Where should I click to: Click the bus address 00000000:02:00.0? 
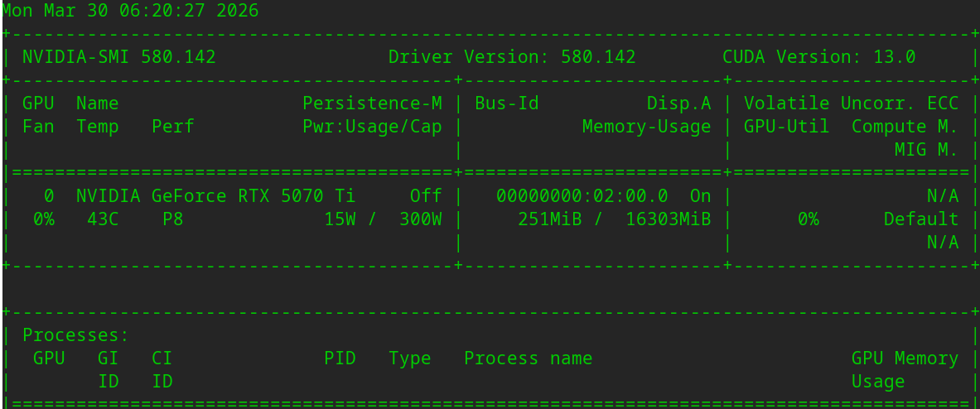pos(582,196)
